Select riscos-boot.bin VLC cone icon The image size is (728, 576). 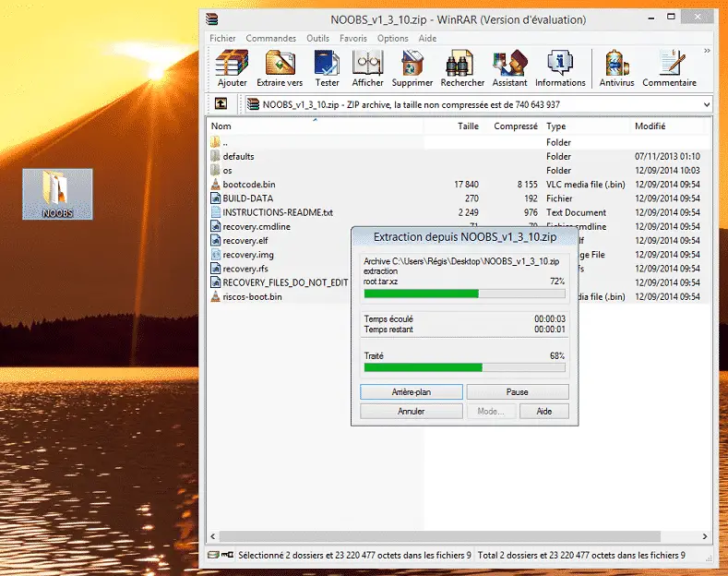click(215, 296)
